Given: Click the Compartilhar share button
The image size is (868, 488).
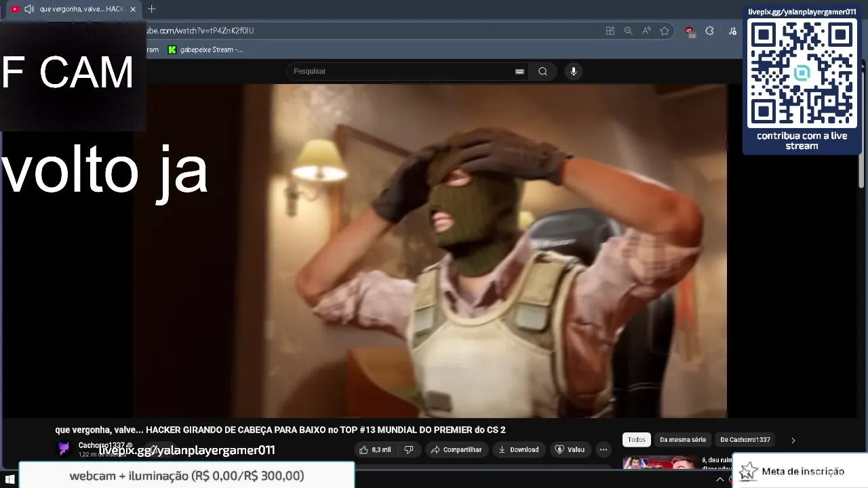Looking at the screenshot, I should point(456,449).
